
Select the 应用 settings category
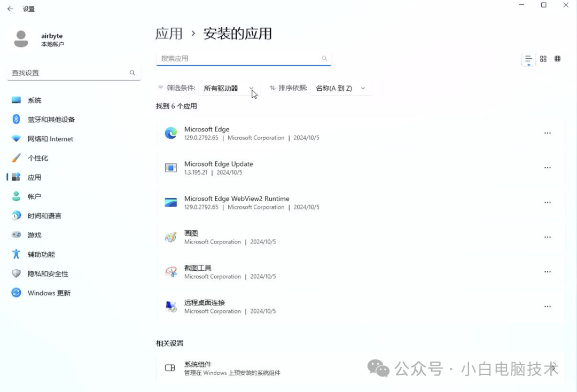[74, 177]
